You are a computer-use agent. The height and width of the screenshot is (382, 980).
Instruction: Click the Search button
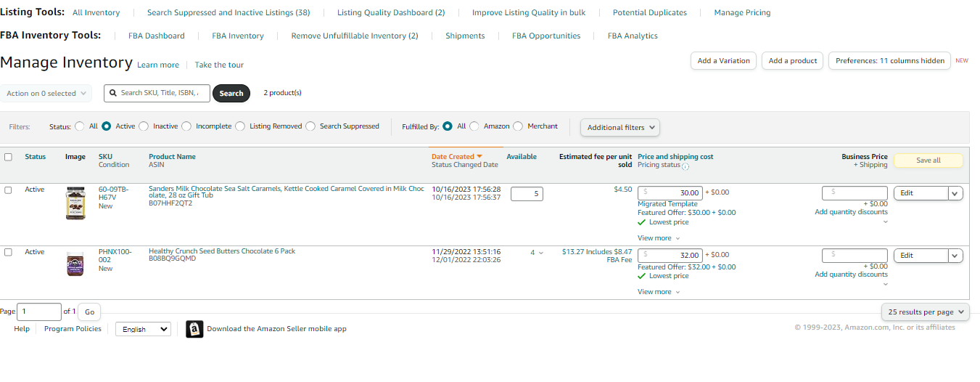point(231,93)
